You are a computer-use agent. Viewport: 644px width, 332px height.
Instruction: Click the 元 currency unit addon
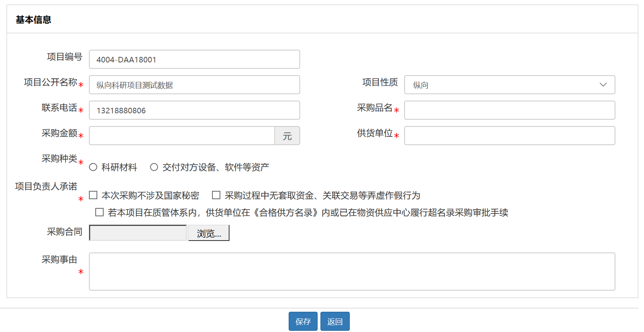point(287,136)
